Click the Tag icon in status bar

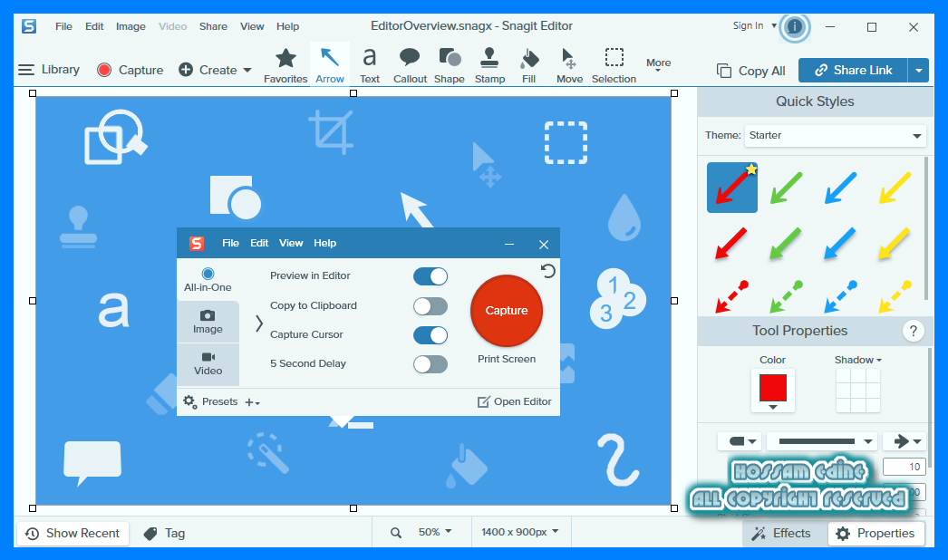point(150,534)
